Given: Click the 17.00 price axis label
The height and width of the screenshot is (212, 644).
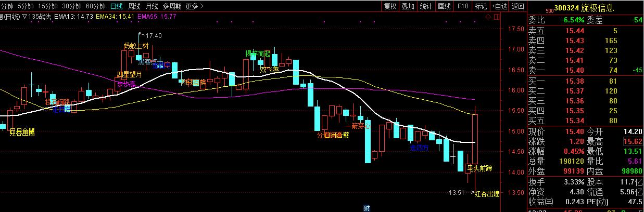Looking at the screenshot, I should tap(516, 50).
